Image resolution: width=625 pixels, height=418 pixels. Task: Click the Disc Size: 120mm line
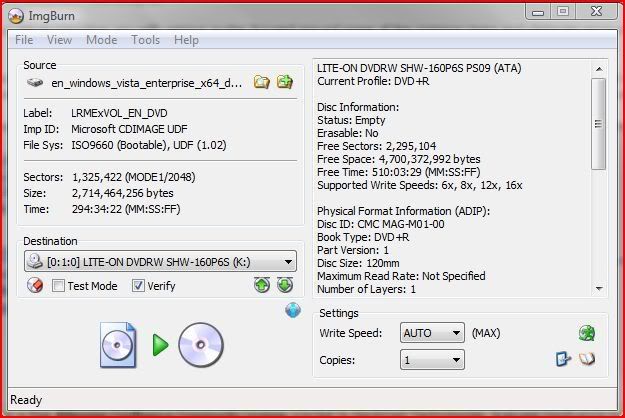pos(358,263)
